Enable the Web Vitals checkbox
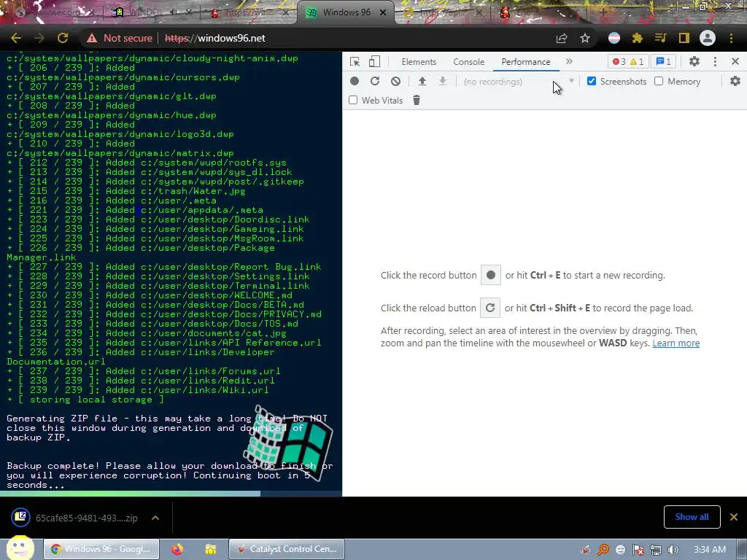 [x=353, y=100]
